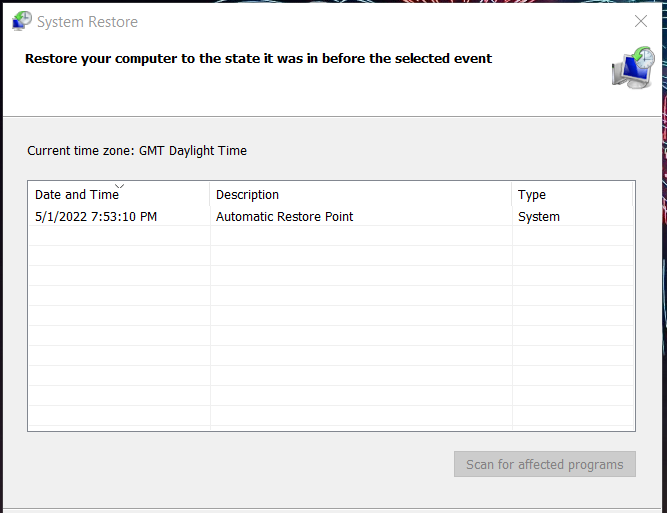667x513 pixels.
Task: Click the System Restore title bar icon
Action: click(x=21, y=21)
